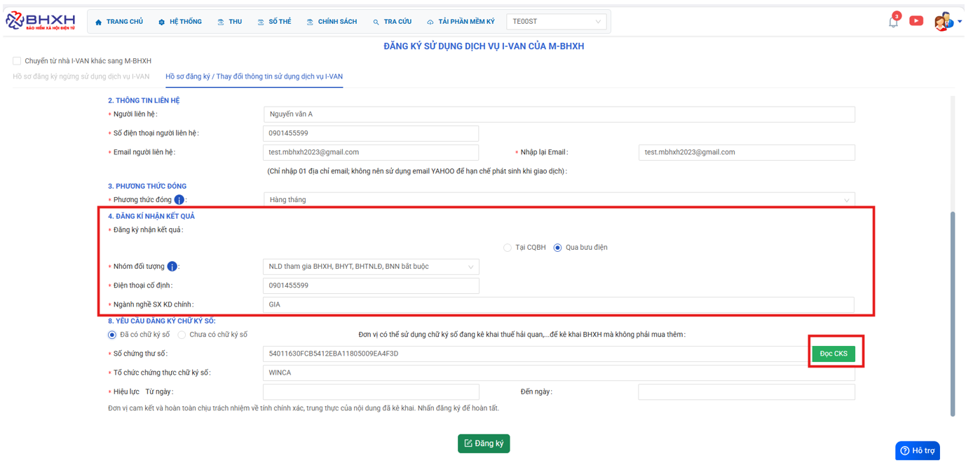Select the Tại CQBH radio option

tap(508, 248)
